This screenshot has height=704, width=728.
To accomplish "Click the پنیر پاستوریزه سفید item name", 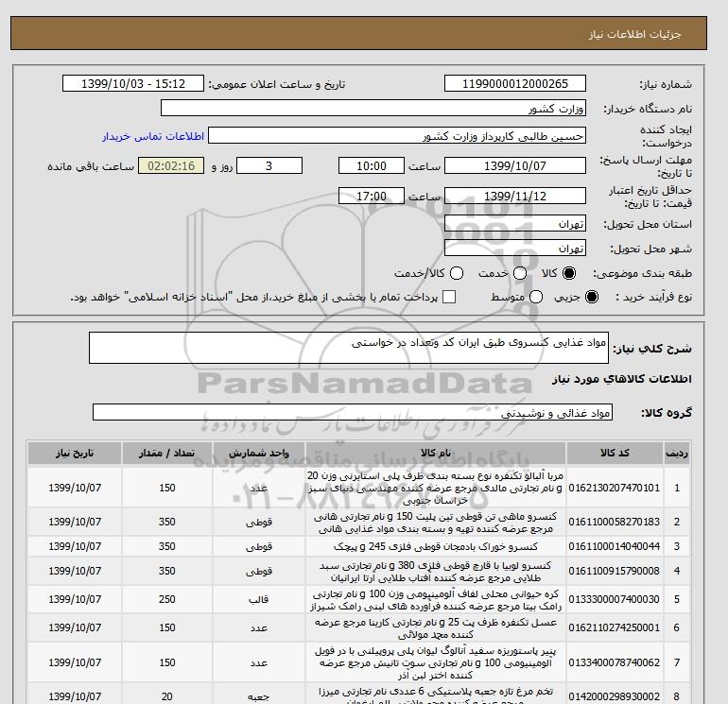I will point(436,662).
